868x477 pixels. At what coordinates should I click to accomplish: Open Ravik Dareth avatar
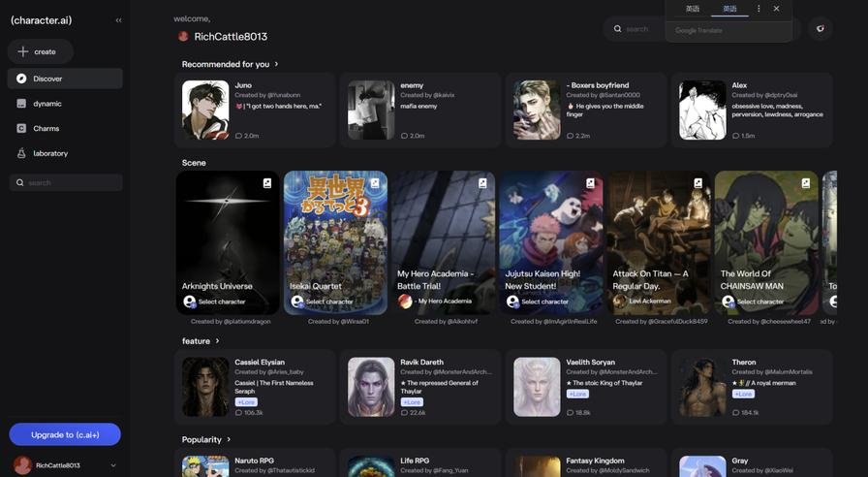click(371, 387)
